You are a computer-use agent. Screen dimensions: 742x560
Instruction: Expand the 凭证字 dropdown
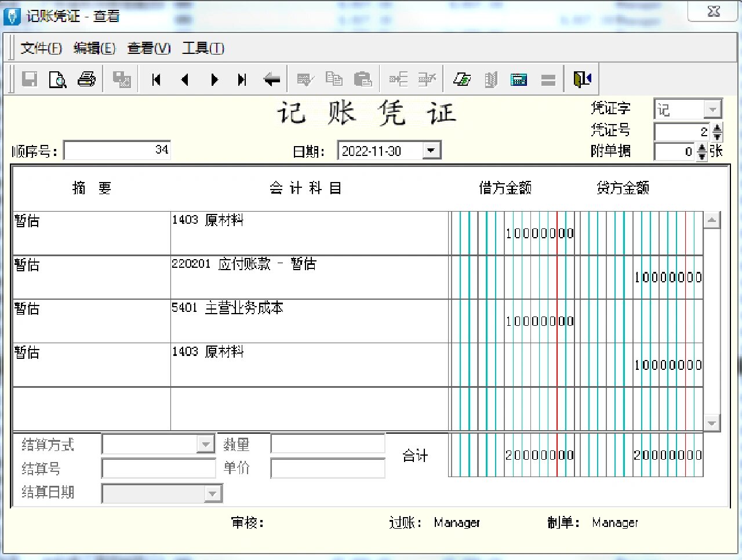tap(712, 109)
